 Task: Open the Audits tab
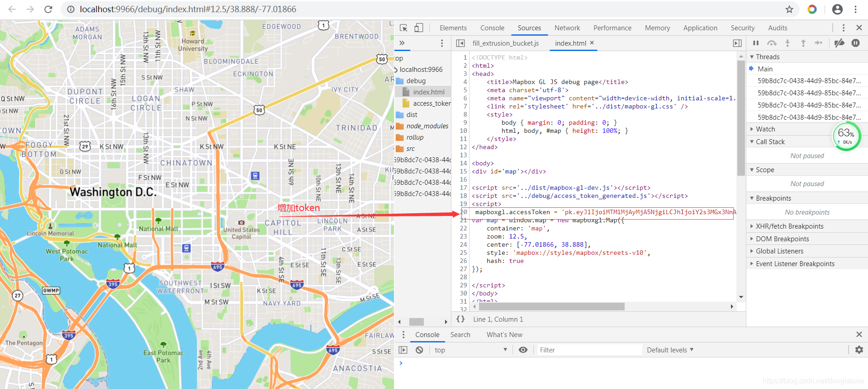(x=778, y=28)
